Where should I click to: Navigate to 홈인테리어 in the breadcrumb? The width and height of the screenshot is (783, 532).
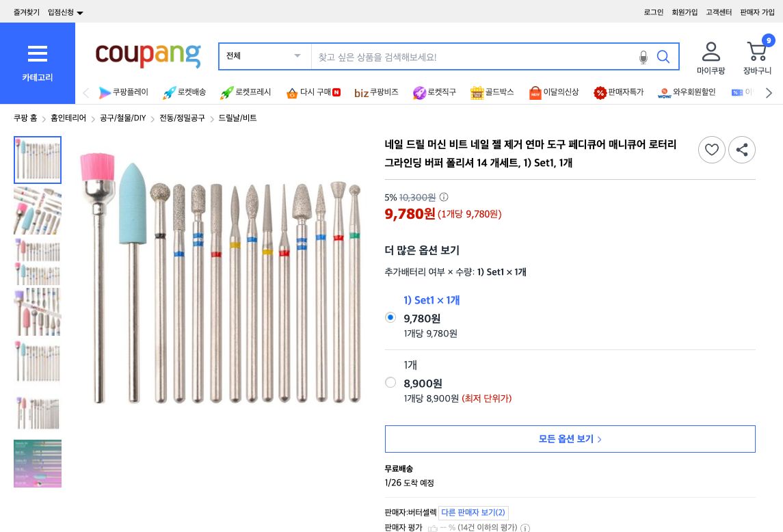68,118
